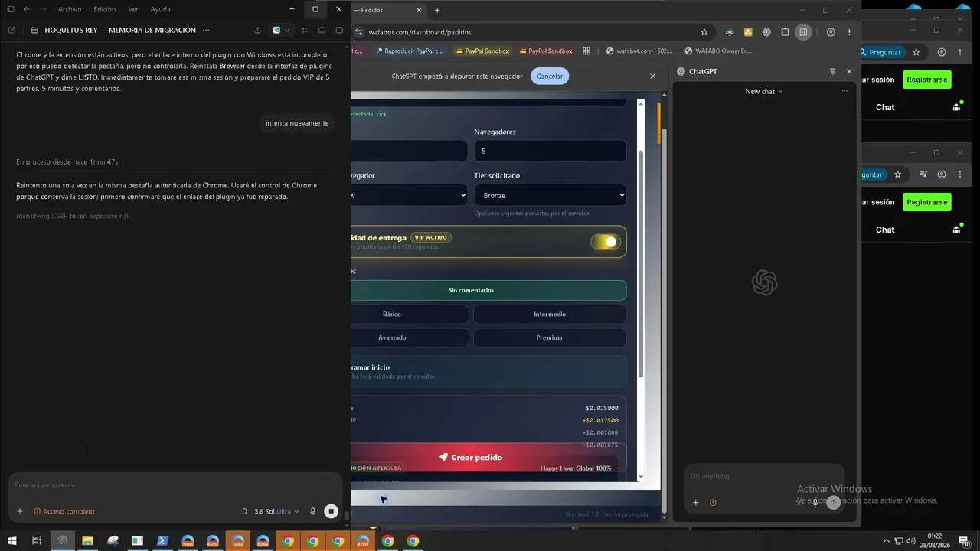Open the Ver menu
Viewport: 980px width, 551px height.
133,9
